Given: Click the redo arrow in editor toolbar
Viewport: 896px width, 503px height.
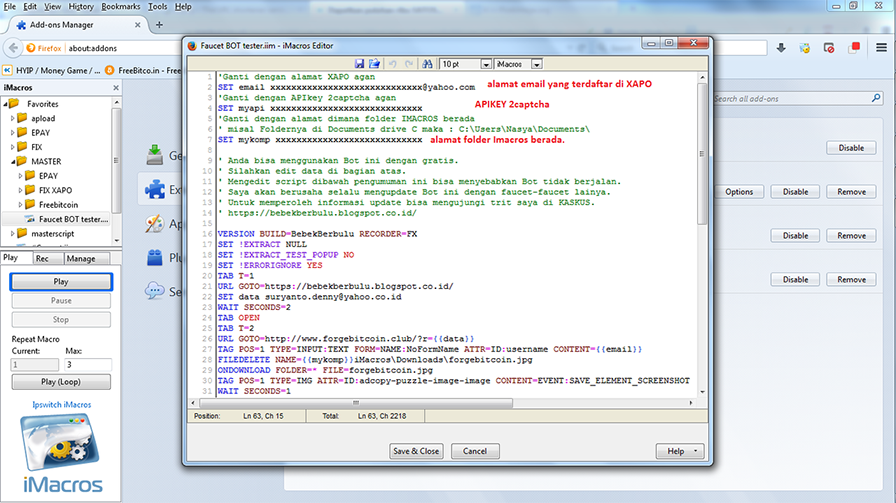Looking at the screenshot, I should [x=409, y=64].
